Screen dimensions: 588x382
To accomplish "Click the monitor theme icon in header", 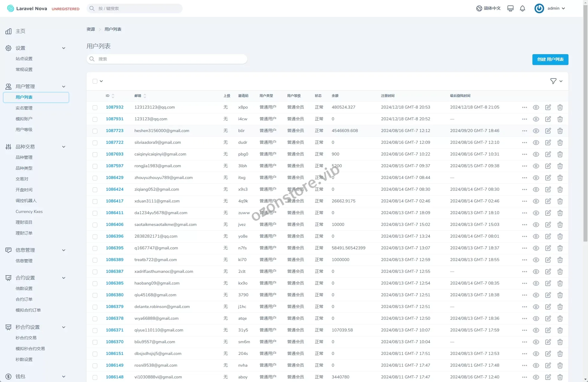I will (510, 8).
